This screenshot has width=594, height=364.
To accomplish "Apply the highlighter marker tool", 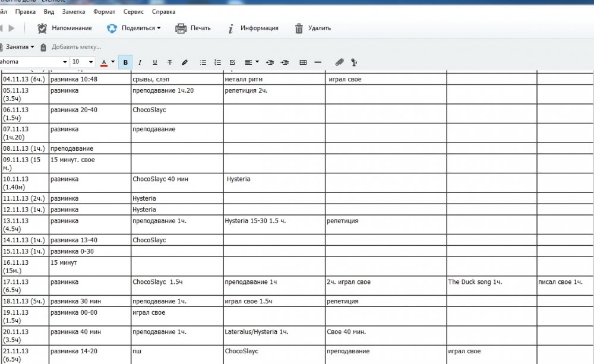I will point(185,62).
